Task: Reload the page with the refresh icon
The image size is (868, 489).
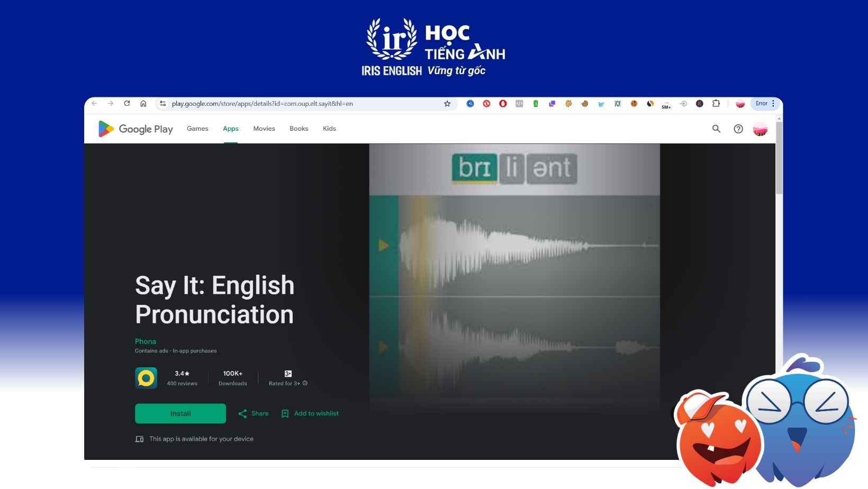Action: [x=127, y=104]
